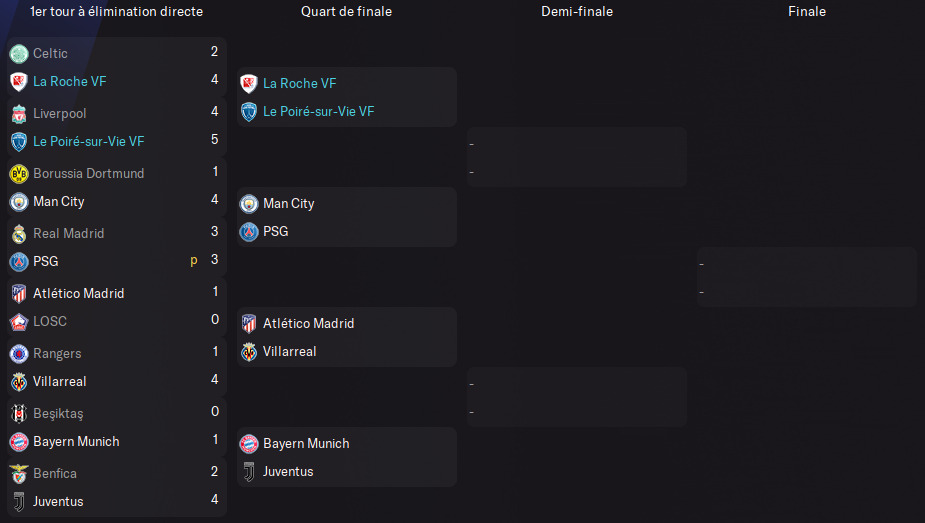Open Le Poiré-sur-Vie VF in the first round
The width and height of the screenshot is (925, 523).
click(x=88, y=141)
